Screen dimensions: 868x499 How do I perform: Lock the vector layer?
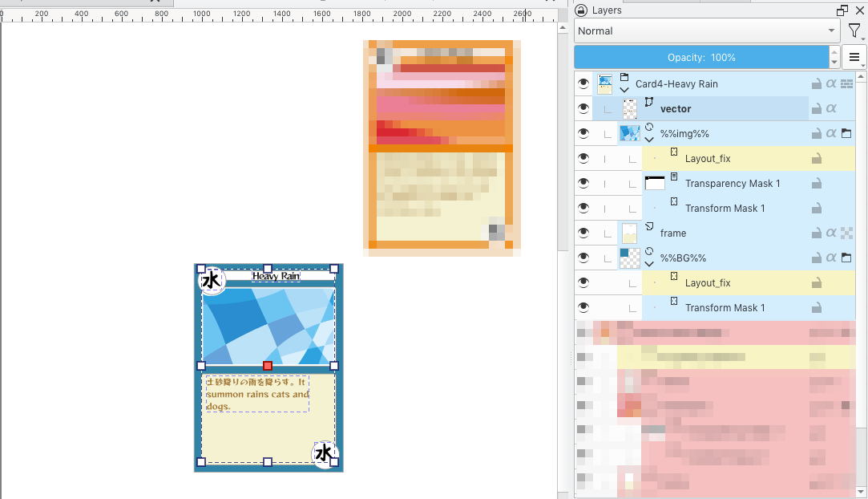point(816,108)
